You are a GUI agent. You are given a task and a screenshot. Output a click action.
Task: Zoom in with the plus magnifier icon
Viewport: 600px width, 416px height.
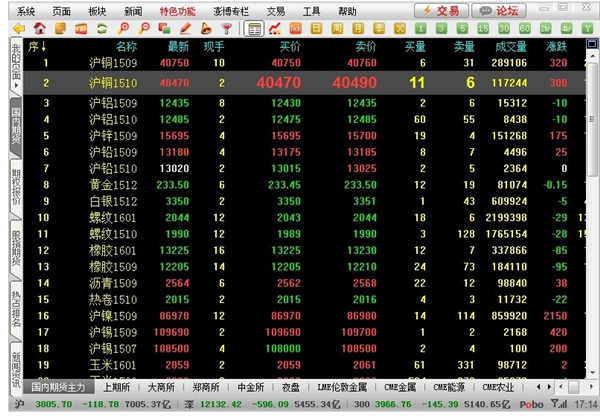(x=123, y=29)
